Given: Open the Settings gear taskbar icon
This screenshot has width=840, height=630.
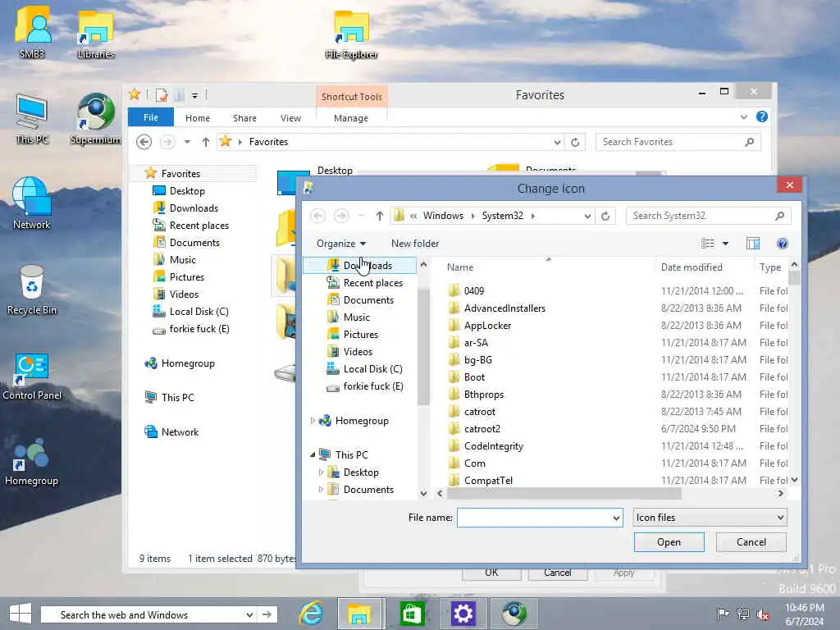Looking at the screenshot, I should [x=463, y=614].
